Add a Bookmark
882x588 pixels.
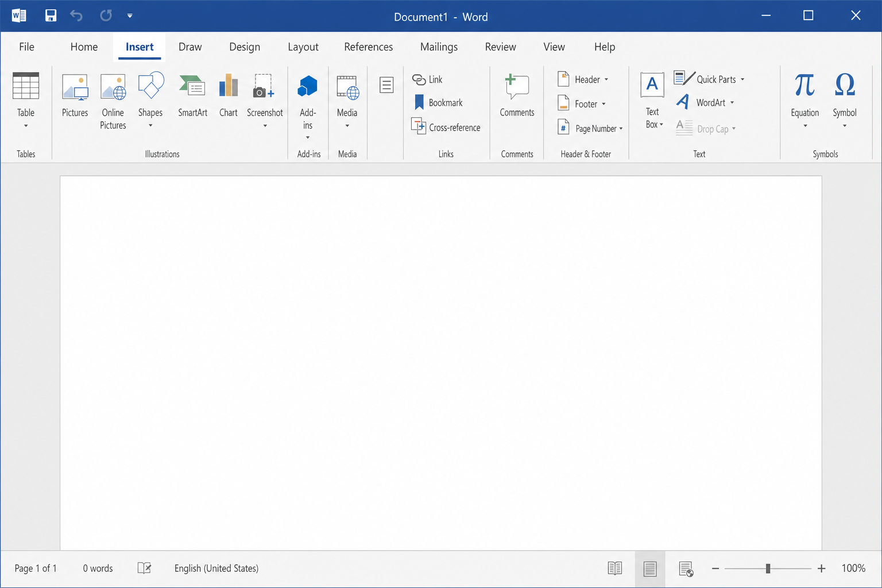coord(438,103)
